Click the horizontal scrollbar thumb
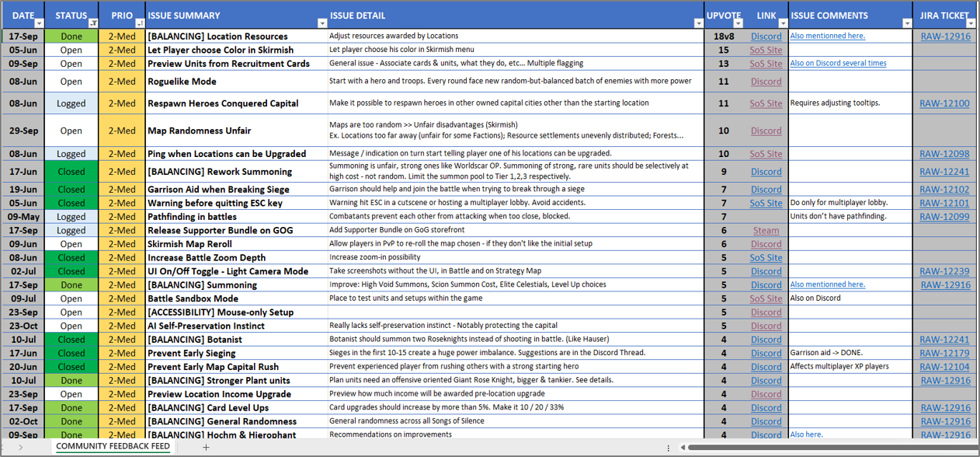 tap(823, 448)
